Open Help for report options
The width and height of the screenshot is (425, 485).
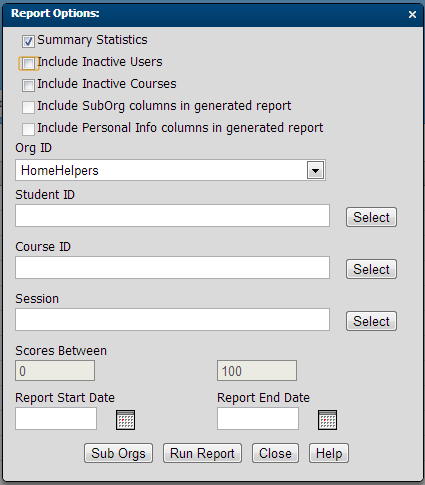(x=329, y=453)
